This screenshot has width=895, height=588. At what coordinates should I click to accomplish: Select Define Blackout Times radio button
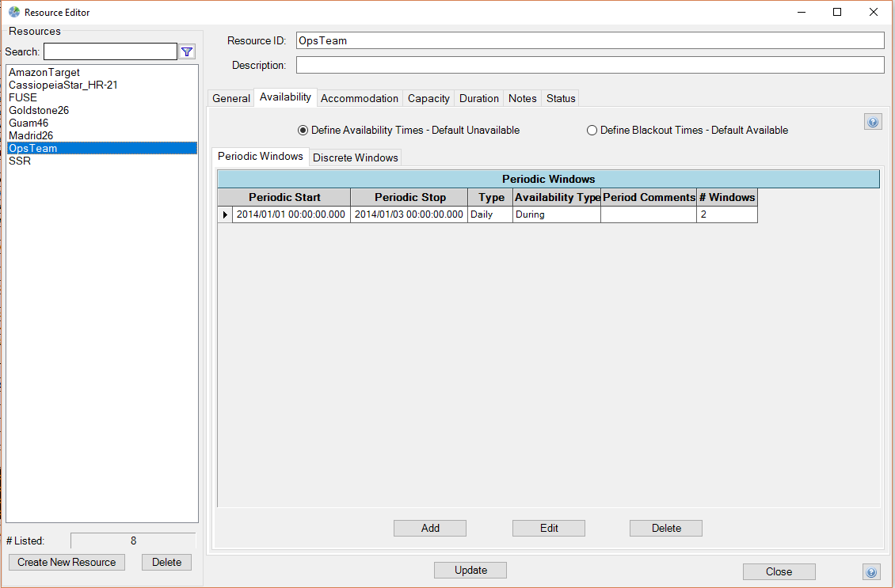pos(592,130)
